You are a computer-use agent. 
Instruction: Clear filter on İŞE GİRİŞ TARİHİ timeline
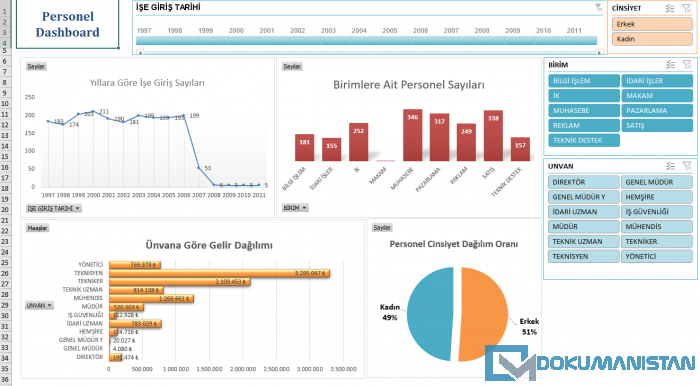tap(598, 8)
